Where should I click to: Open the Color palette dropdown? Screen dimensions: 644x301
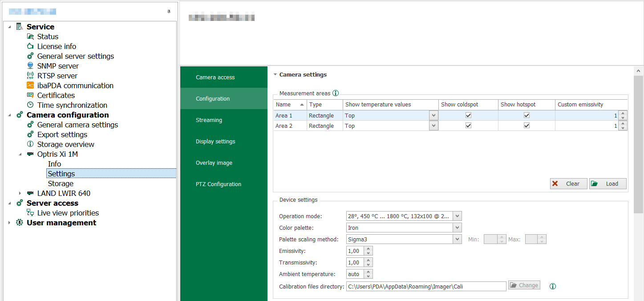458,228
